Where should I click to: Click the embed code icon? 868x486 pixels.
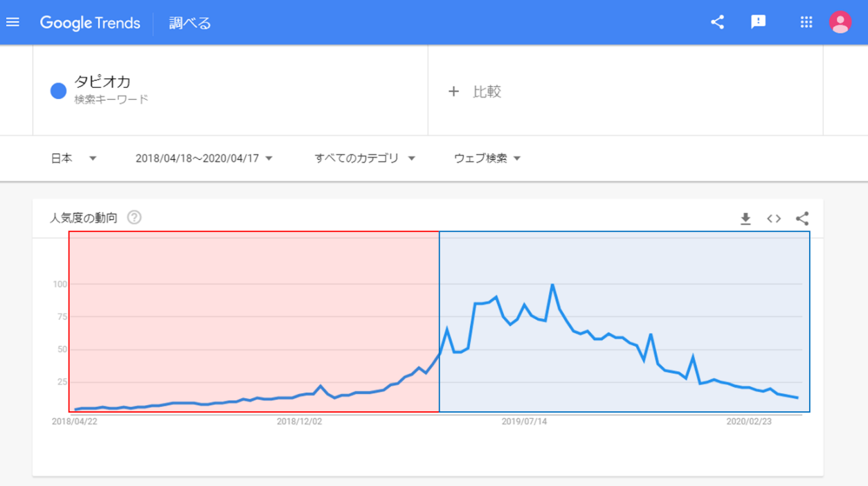pos(774,219)
